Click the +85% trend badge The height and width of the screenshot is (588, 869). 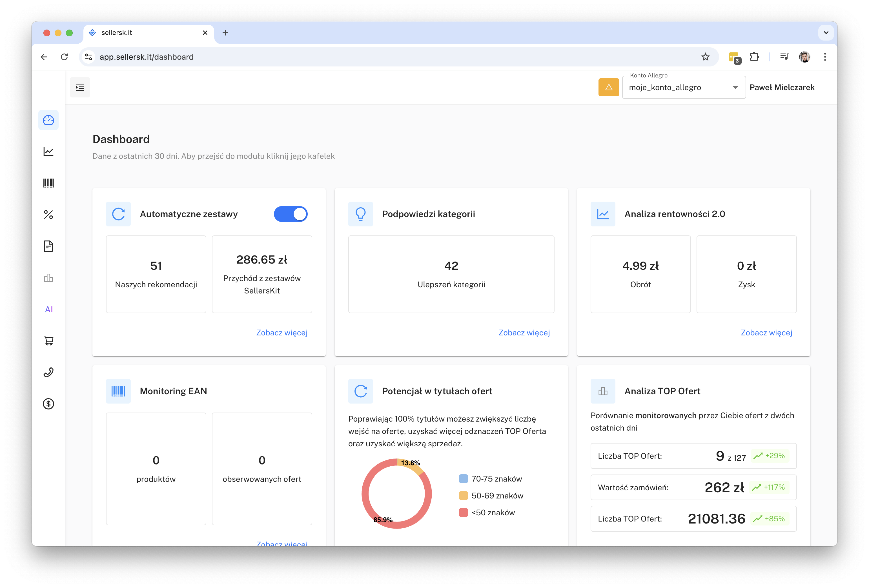click(769, 518)
